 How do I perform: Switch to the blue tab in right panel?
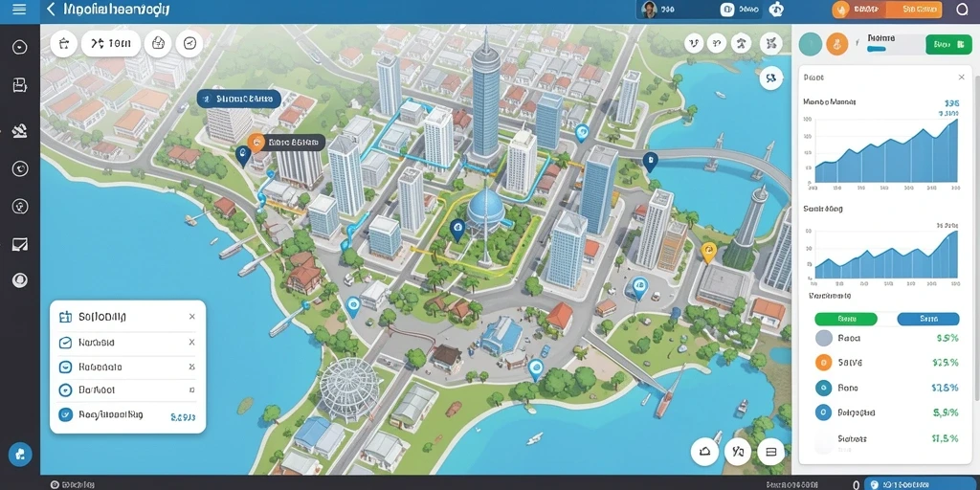pos(928,319)
